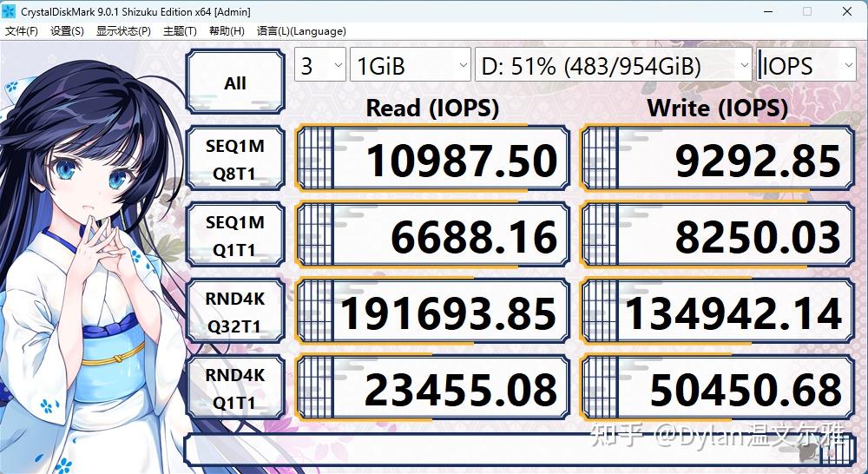
Task: Click the comment field at the bottom
Action: [519, 449]
